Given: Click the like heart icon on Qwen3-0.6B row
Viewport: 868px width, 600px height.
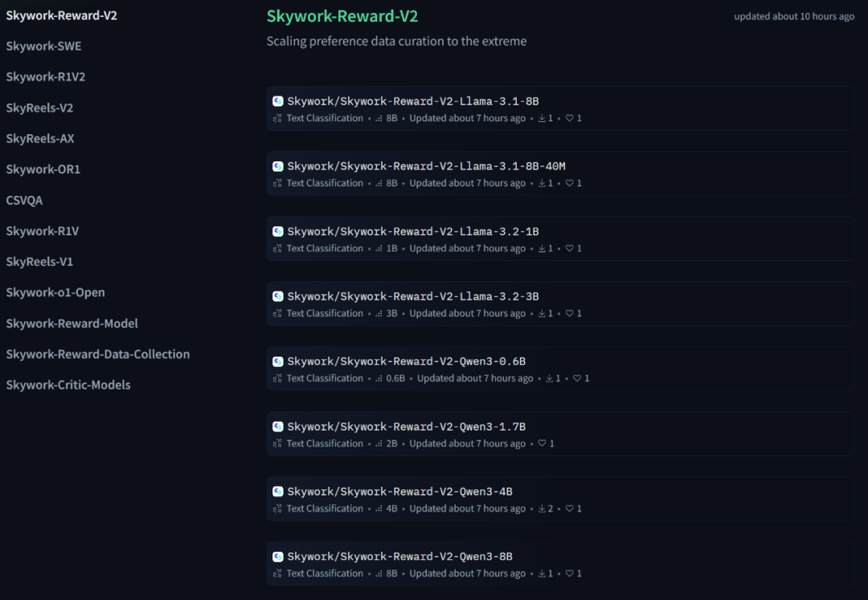Looking at the screenshot, I should point(577,378).
